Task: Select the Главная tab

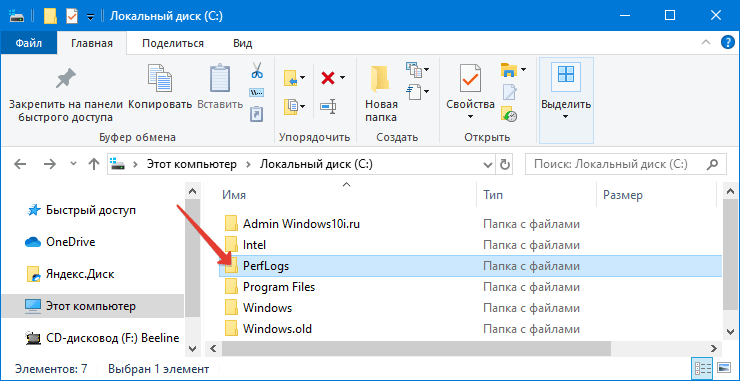Action: point(92,43)
